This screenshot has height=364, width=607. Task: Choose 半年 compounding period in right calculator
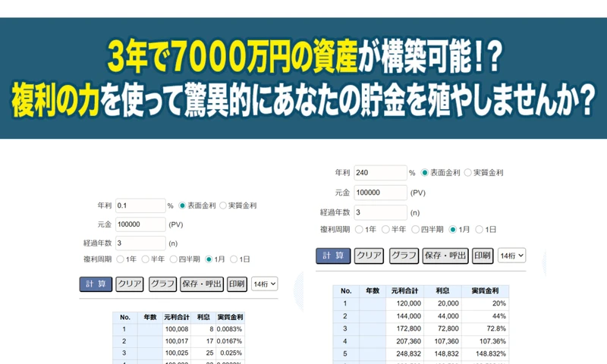click(x=385, y=229)
